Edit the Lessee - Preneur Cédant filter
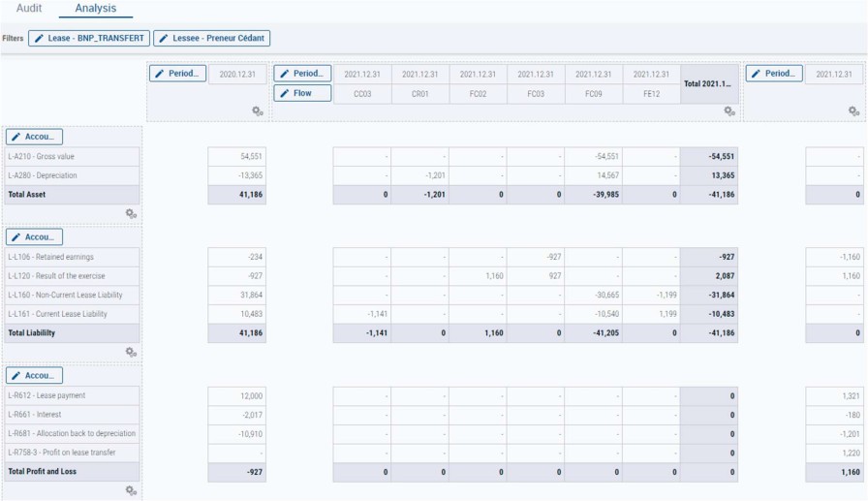This screenshot has width=868, height=501. click(x=212, y=38)
